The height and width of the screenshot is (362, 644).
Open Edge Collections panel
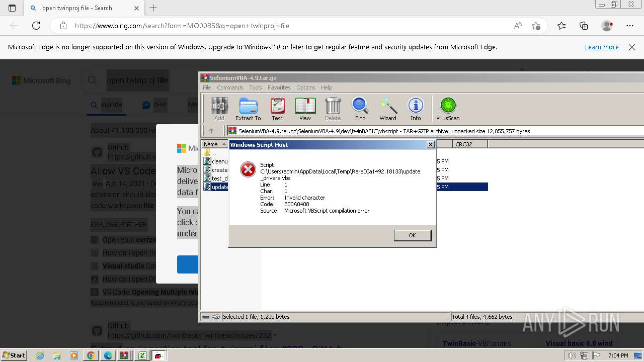[x=584, y=26]
